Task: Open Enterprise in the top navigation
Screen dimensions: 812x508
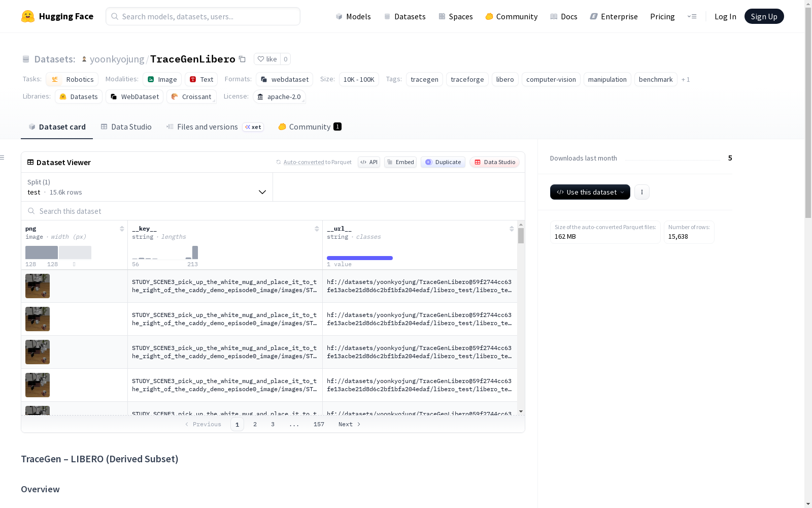Action: tap(614, 16)
